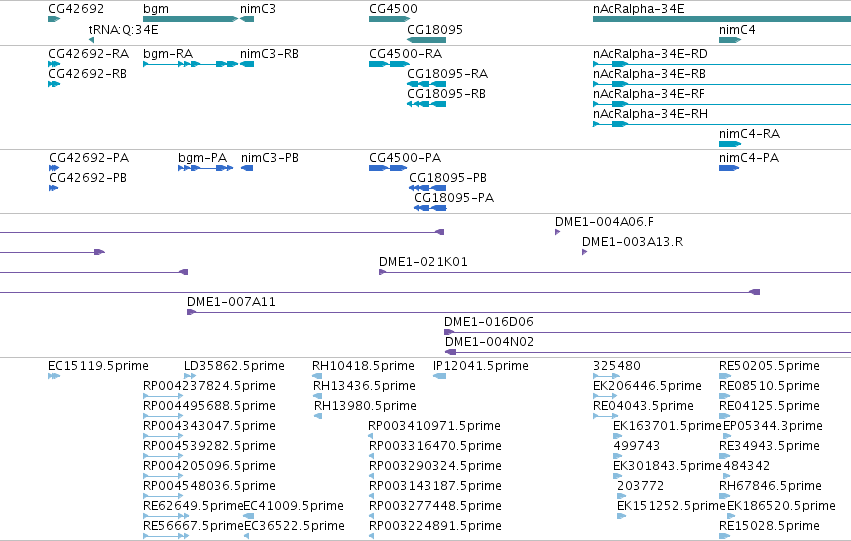This screenshot has height=541, width=851.
Task: Select BAC clone DME1-007A11 label
Action: 231,302
